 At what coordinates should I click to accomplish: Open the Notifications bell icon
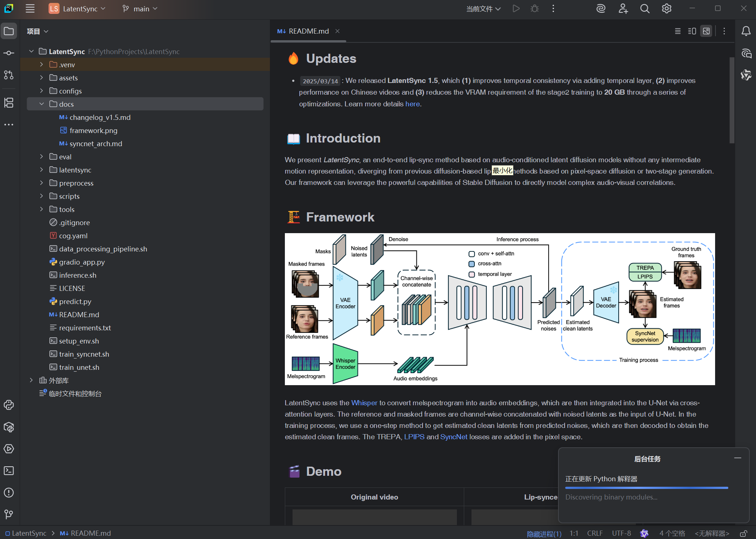746,31
